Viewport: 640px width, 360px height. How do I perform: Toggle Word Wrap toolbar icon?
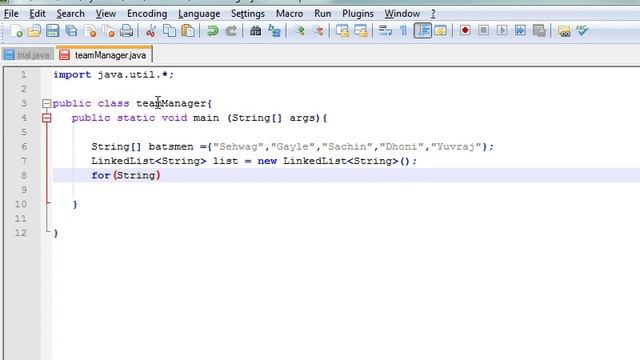tap(385, 31)
